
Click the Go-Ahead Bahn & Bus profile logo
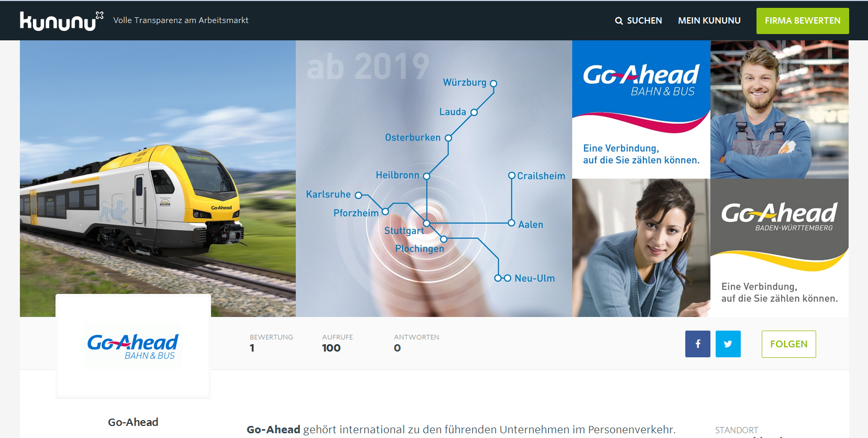133,346
